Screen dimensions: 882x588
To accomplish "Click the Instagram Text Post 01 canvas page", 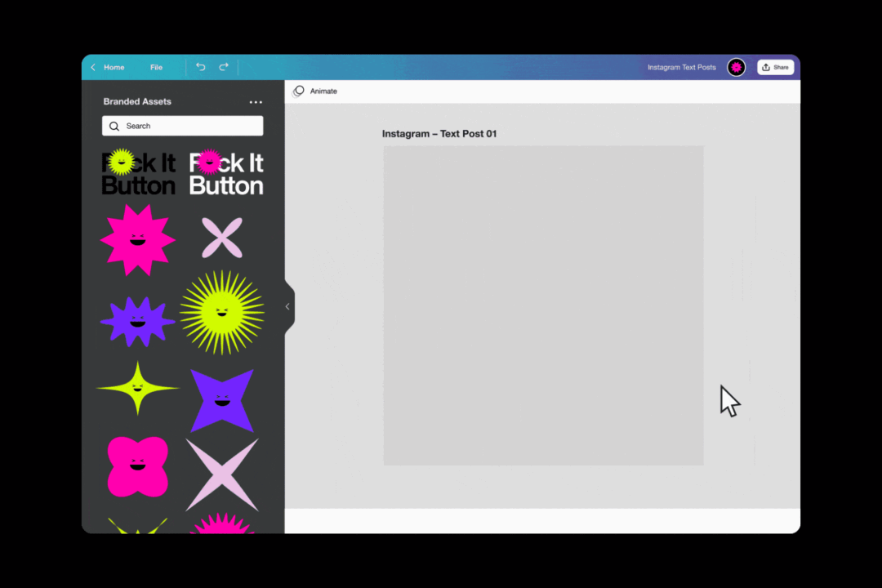I will (542, 306).
